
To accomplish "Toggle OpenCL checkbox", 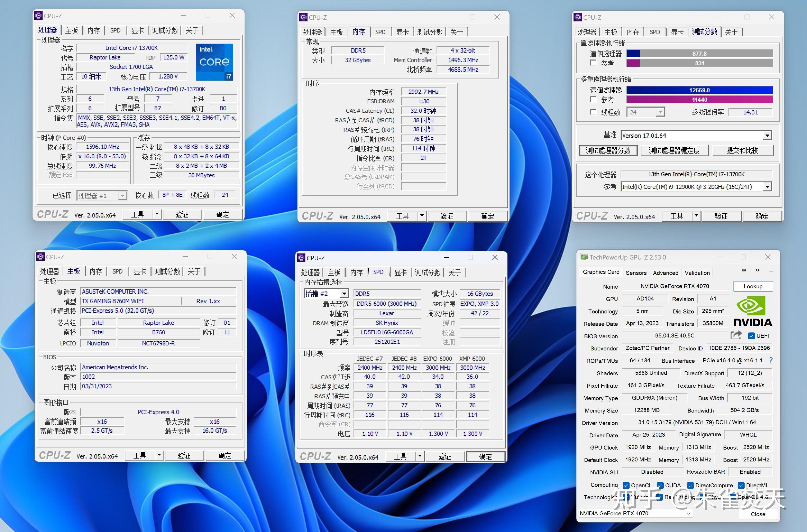I will click(x=626, y=485).
